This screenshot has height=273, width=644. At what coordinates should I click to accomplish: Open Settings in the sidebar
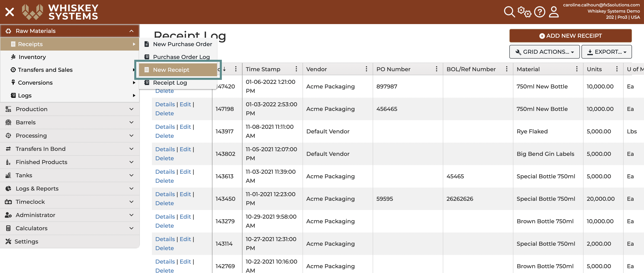70,242
